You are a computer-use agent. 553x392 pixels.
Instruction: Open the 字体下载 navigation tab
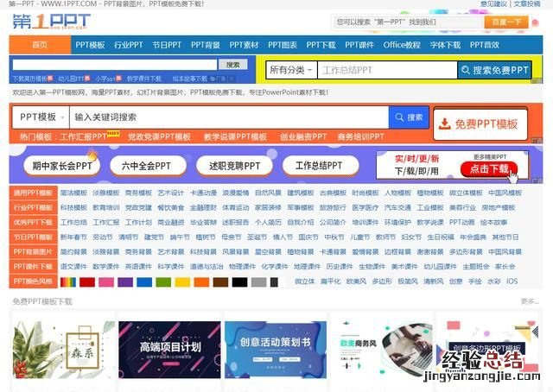445,45
